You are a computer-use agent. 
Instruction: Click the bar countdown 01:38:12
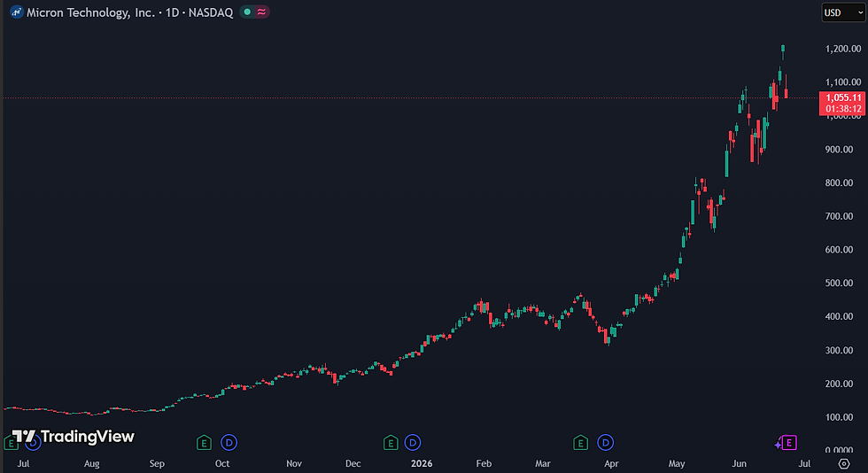(843, 109)
